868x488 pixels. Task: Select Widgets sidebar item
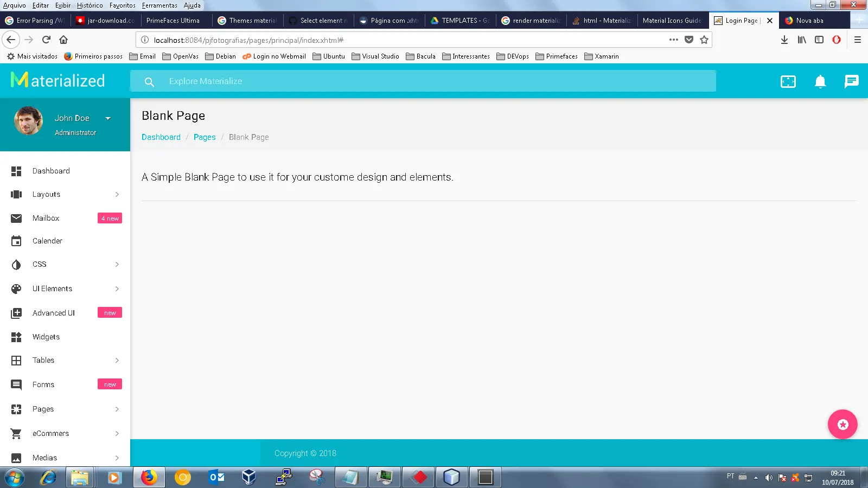point(65,337)
